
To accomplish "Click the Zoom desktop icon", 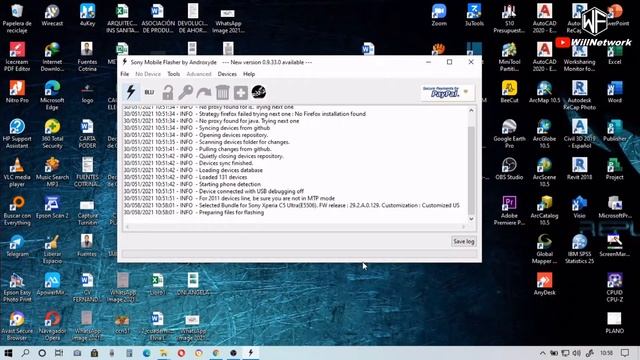I will click(439, 16).
